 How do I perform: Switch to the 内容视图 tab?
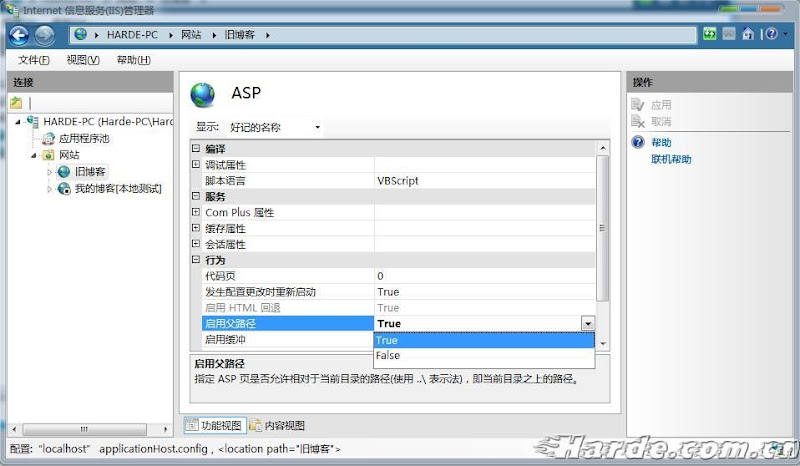(278, 425)
